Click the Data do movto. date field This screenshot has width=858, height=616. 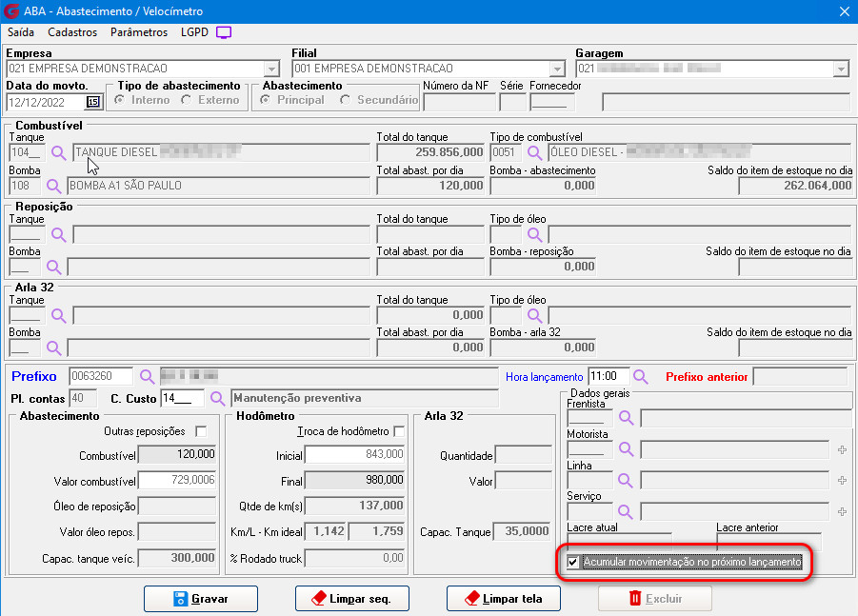(x=46, y=102)
